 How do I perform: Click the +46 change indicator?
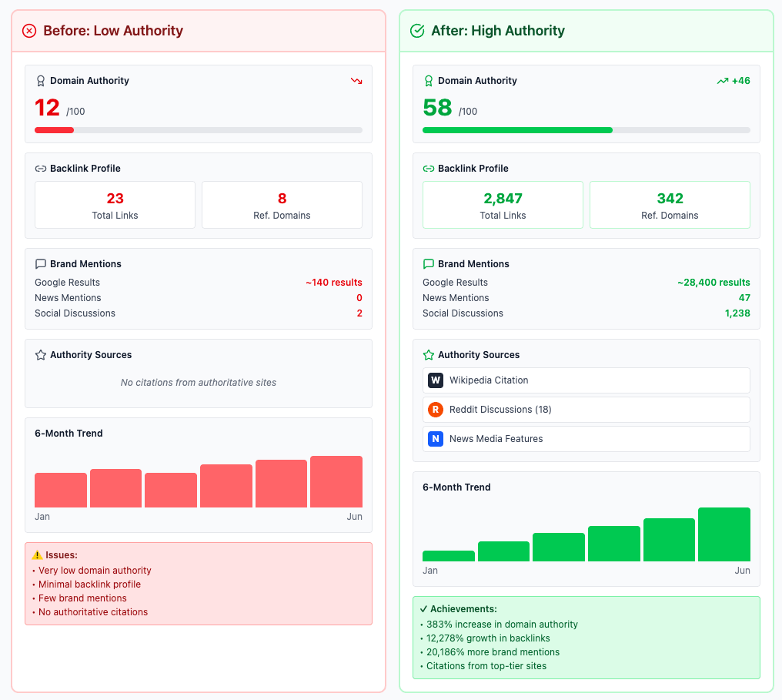point(740,81)
